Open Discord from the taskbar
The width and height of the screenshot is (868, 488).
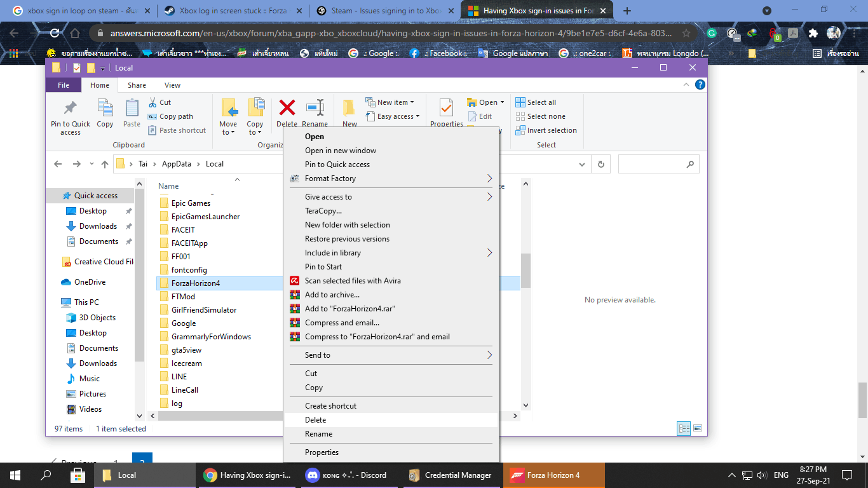[x=349, y=475]
